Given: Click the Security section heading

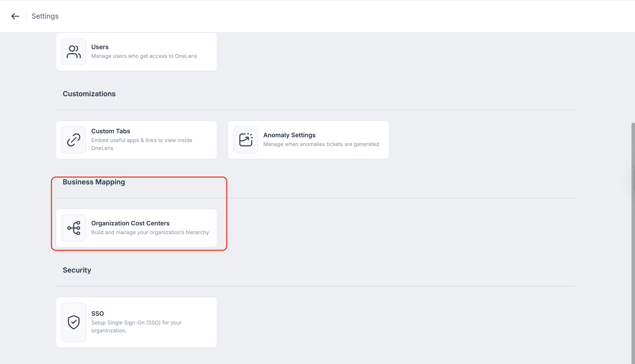Looking at the screenshot, I should point(77,270).
